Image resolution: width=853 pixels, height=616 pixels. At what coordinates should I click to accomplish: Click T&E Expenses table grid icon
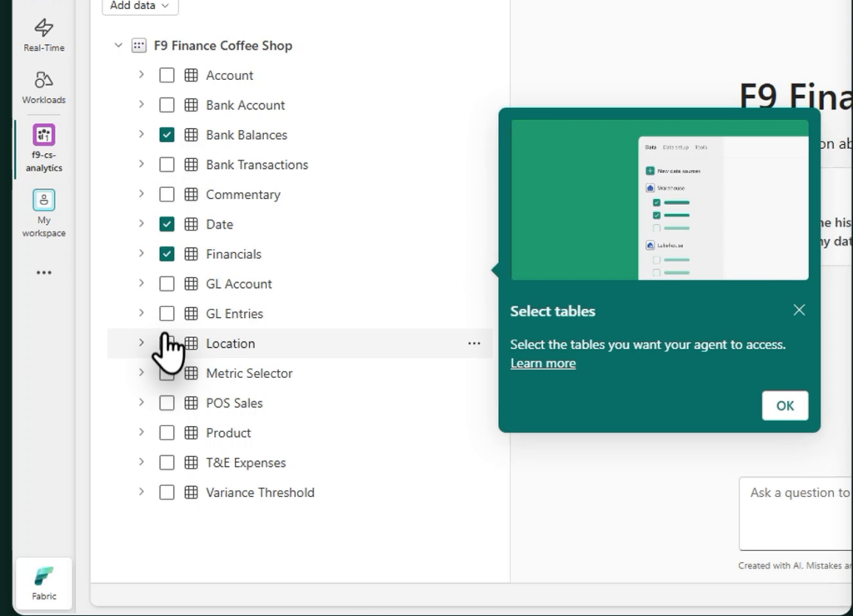tap(191, 463)
